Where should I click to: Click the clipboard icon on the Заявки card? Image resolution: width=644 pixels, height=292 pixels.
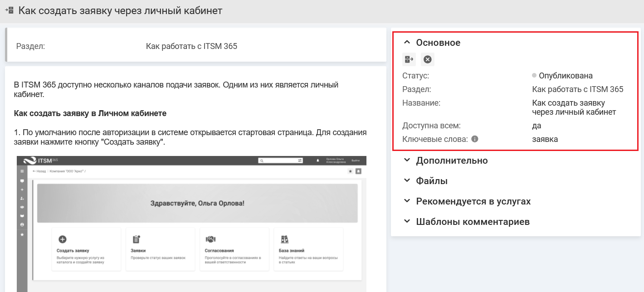pyautogui.click(x=136, y=239)
